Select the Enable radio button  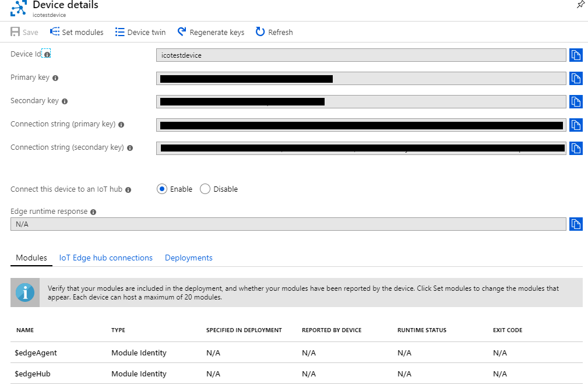(162, 189)
